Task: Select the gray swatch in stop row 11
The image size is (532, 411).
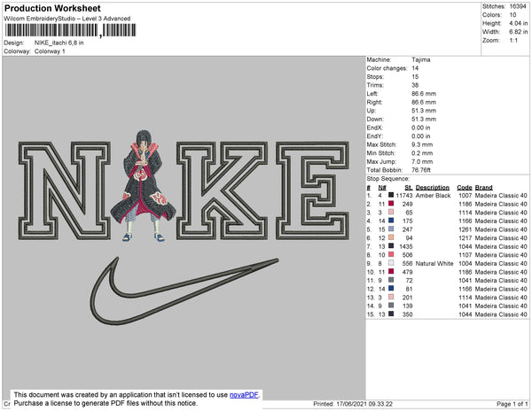Action: click(x=391, y=280)
